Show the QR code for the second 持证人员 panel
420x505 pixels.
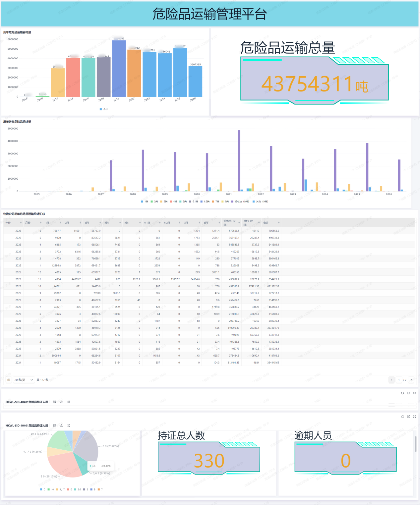[x=54, y=425]
